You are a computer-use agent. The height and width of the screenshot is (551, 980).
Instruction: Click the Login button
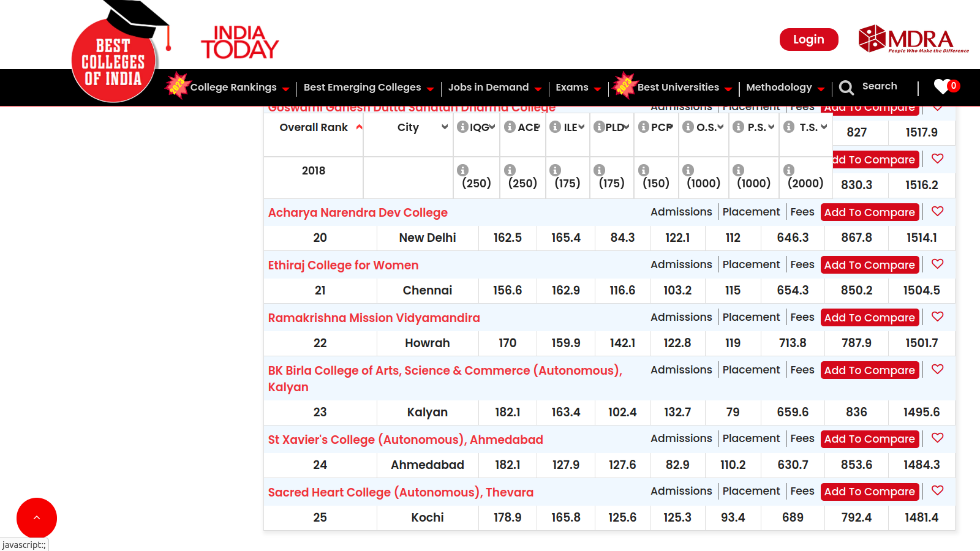[809, 40]
